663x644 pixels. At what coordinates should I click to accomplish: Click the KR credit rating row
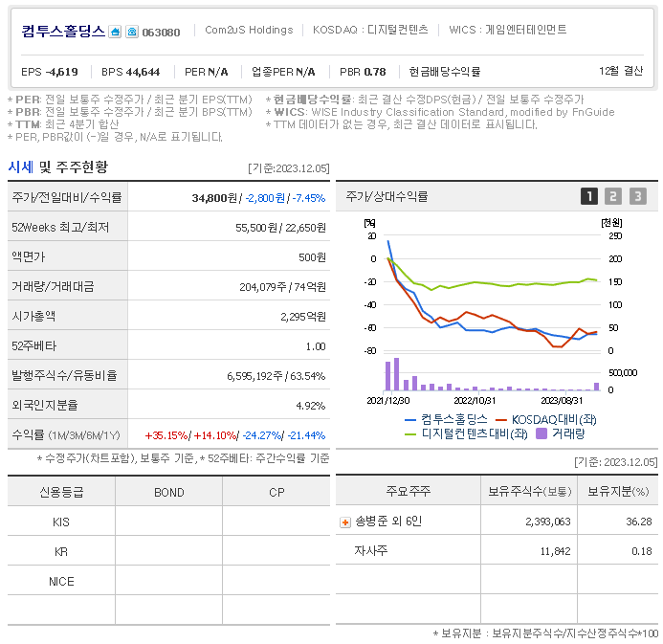(x=168, y=552)
